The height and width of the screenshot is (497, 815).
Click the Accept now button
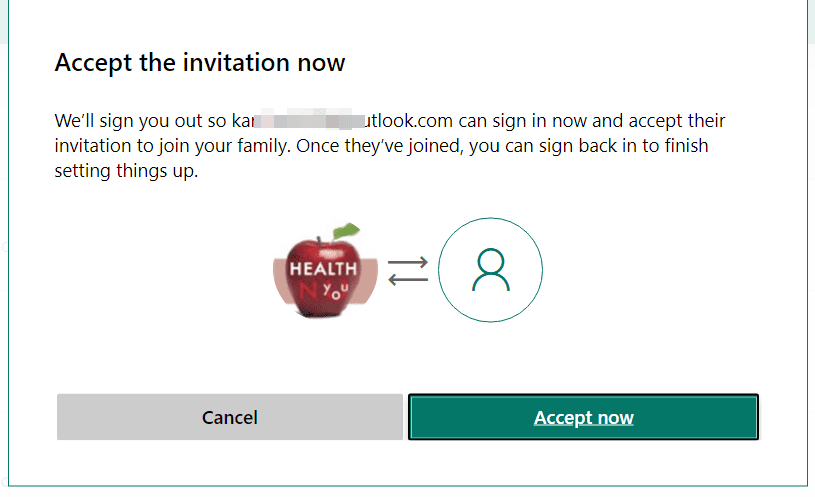pos(583,417)
